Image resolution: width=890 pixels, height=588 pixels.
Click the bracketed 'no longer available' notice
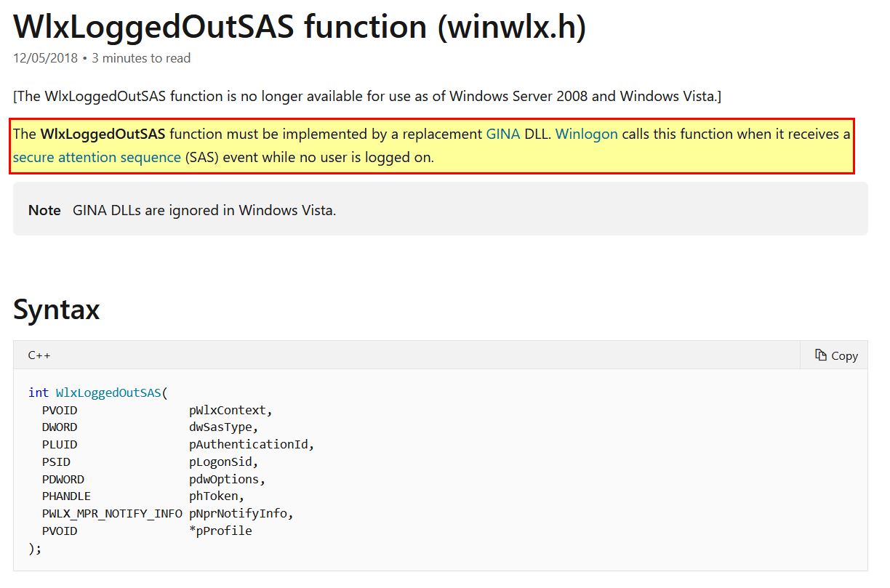(367, 96)
